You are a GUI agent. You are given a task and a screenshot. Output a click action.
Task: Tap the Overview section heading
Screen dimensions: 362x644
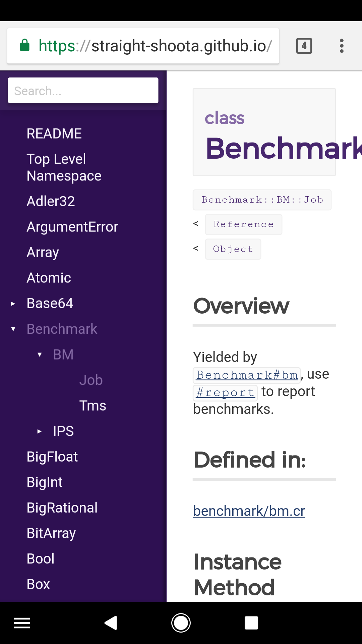241,306
